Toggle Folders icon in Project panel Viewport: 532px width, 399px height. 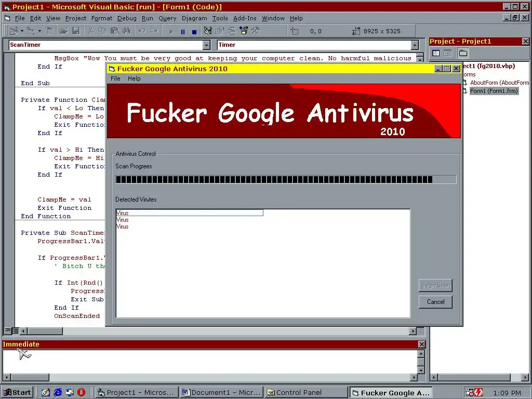coord(463,54)
